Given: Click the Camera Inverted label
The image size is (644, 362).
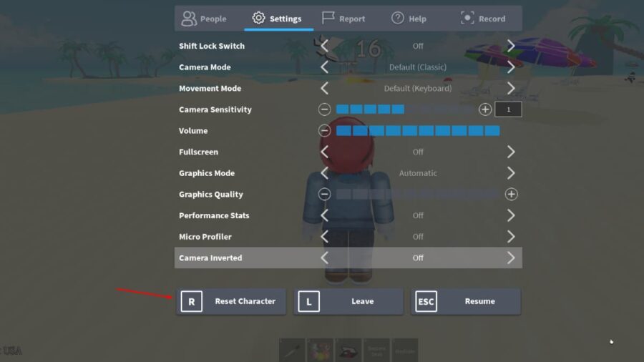Looking at the screenshot, I should [x=210, y=258].
